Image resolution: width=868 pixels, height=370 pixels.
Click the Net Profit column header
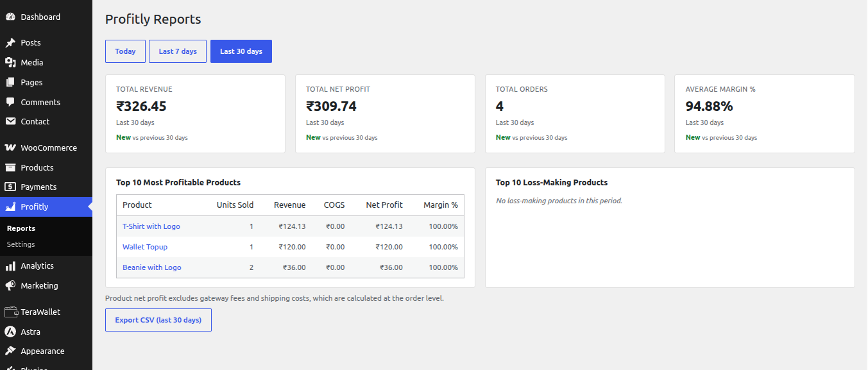pyautogui.click(x=384, y=205)
